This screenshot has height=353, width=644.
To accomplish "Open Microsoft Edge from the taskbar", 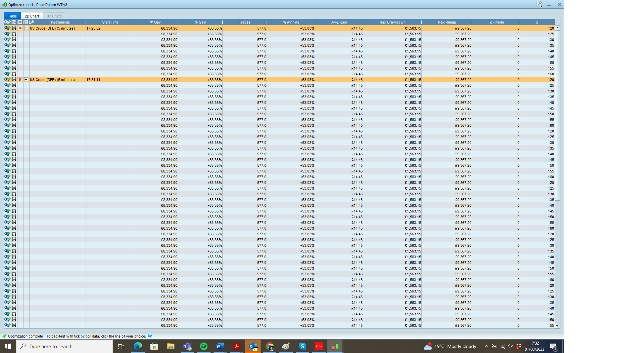I will point(138,346).
